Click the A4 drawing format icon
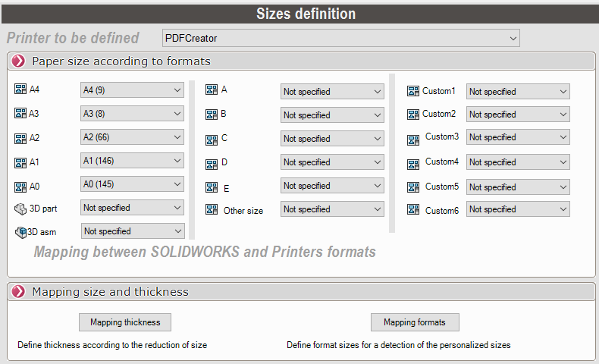The height and width of the screenshot is (364, 599). coord(20,89)
